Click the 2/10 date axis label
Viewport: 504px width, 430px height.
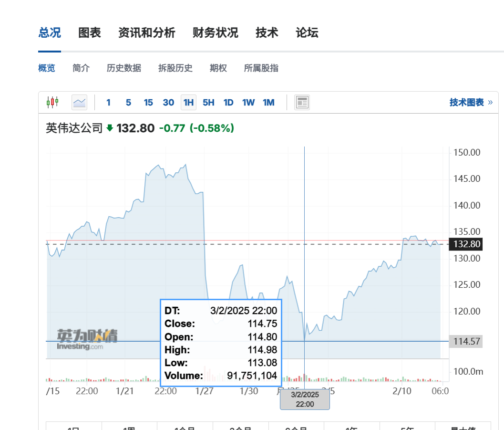[402, 391]
